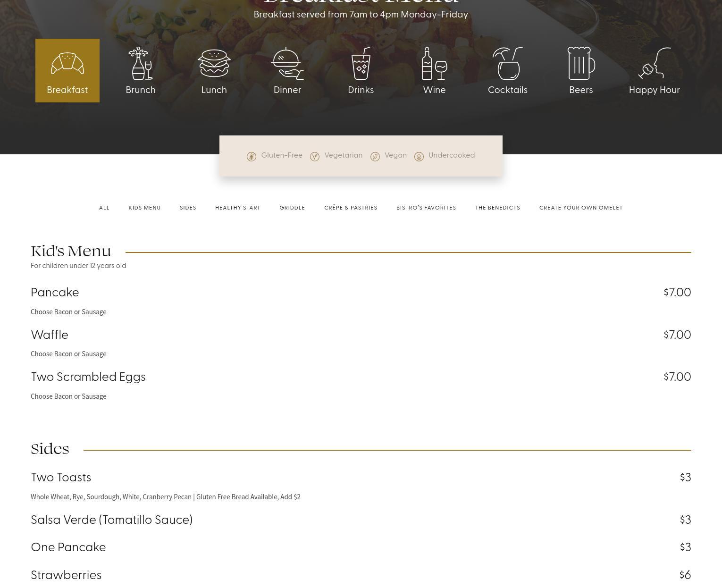Click the Vegan leaf icon
Viewport: 722px width, 588px height.
pos(375,157)
